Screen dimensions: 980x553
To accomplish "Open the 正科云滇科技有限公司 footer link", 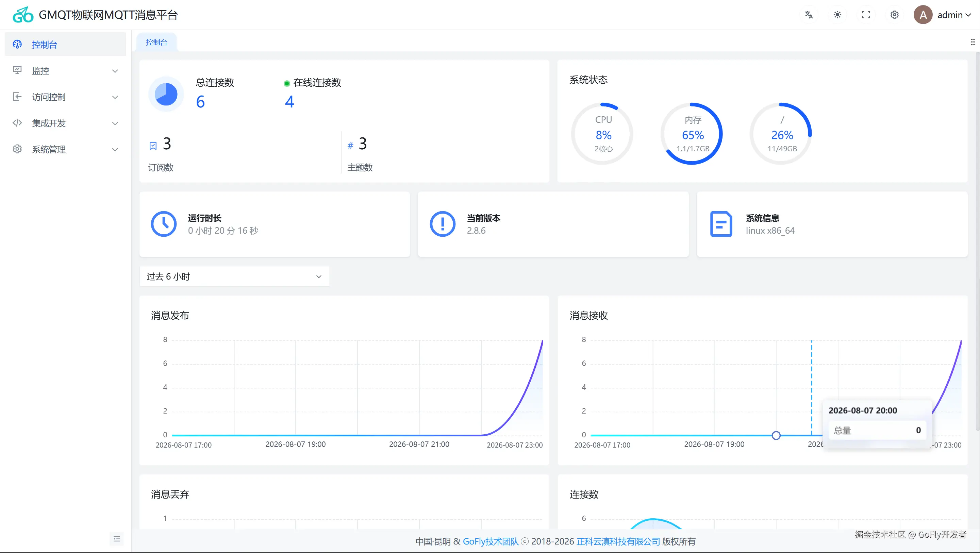I will click(618, 541).
